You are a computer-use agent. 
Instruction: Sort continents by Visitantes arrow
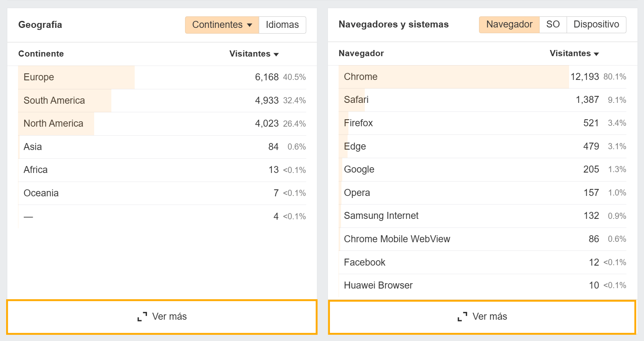point(276,55)
